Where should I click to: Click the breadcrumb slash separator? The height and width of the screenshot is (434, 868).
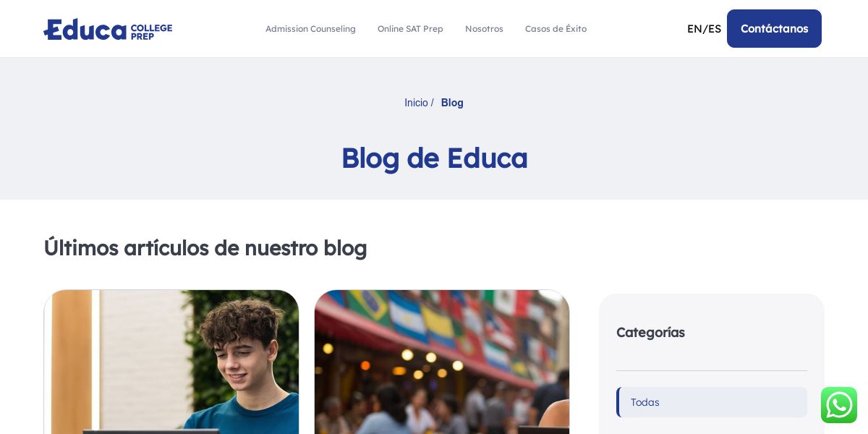pos(433,103)
